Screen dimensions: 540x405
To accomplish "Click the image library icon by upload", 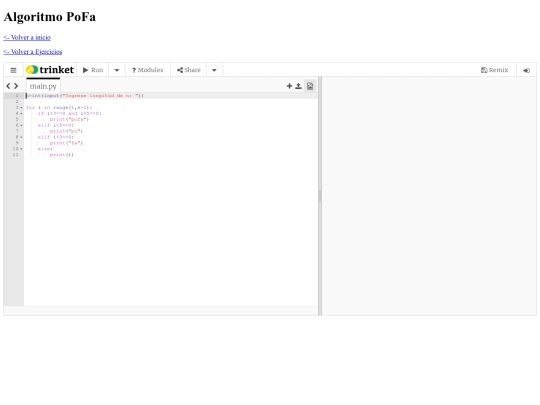I will point(310,86).
